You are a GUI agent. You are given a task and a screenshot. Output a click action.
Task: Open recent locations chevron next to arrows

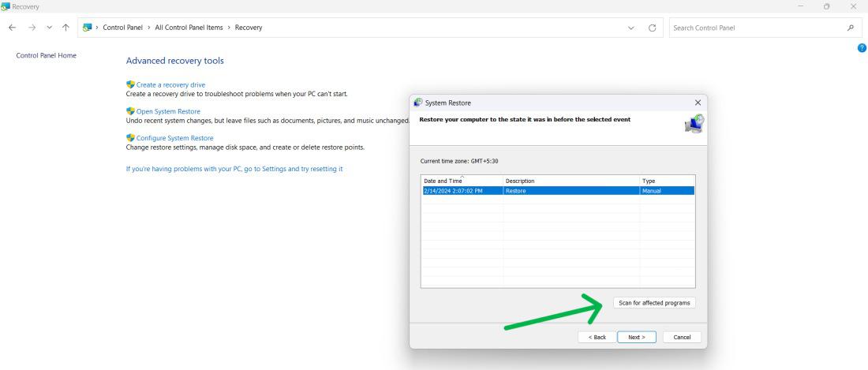coord(49,28)
